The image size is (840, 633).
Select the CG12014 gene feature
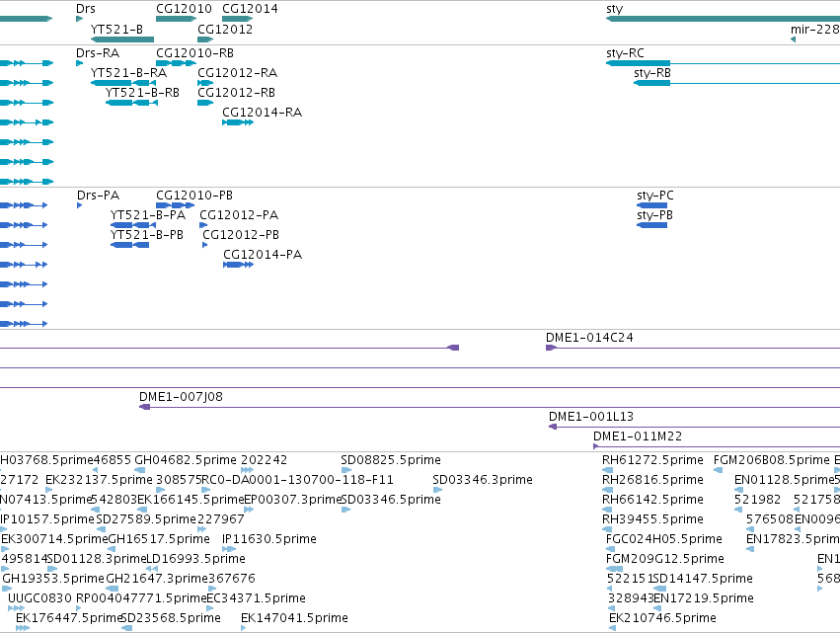point(237,19)
